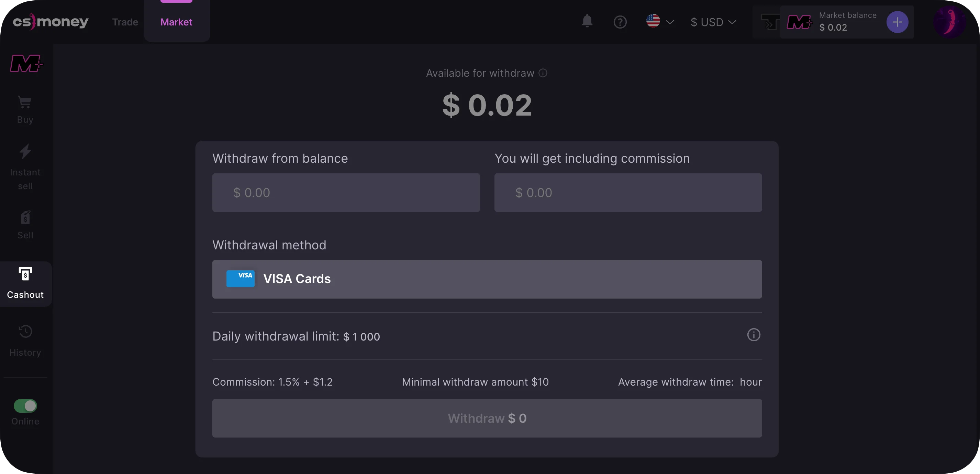
Task: Open the user profile avatar
Action: [949, 22]
